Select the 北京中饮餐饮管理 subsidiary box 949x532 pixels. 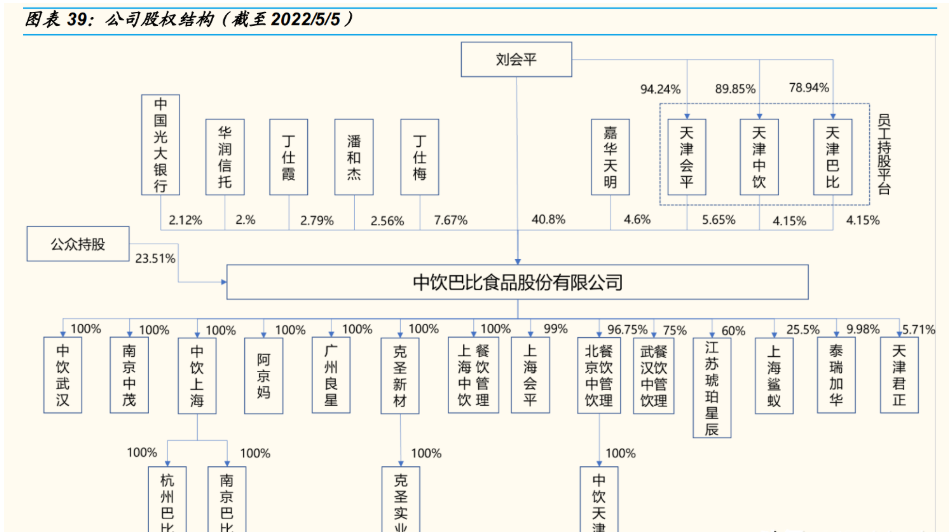[x=599, y=375]
